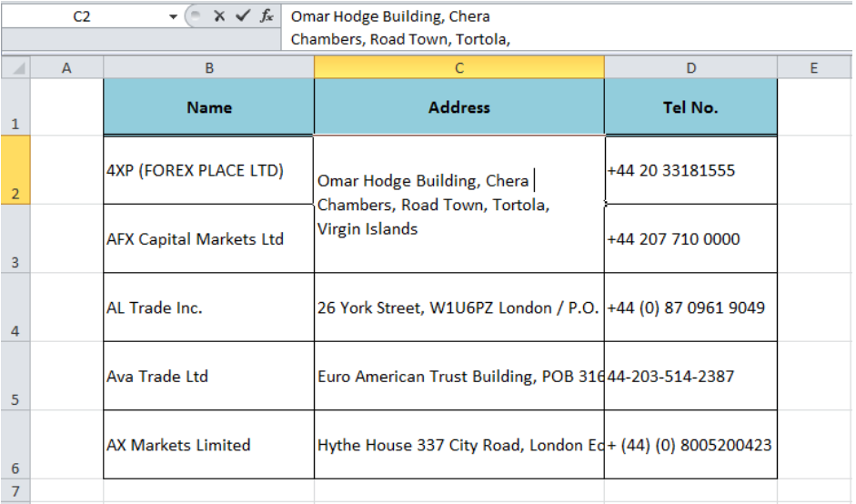Select column D header
Image resolution: width=856 pixels, height=504 pixels.
690,67
